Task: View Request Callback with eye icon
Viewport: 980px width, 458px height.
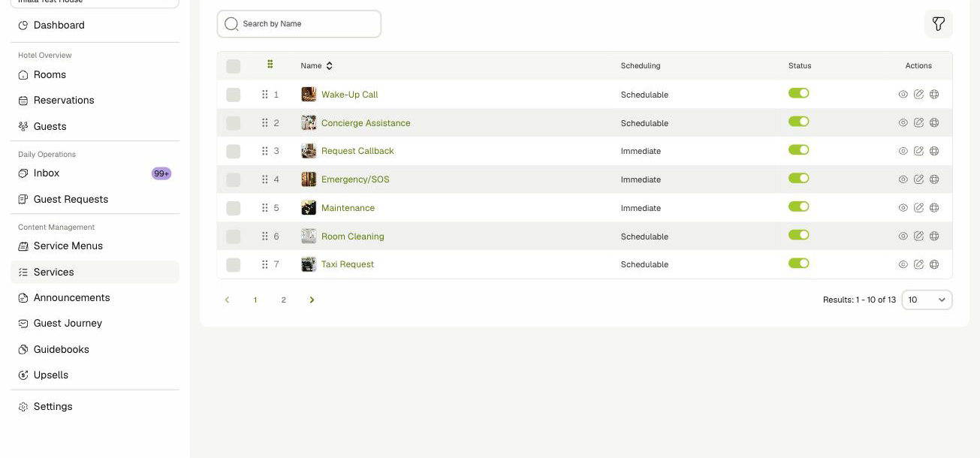Action: click(903, 151)
